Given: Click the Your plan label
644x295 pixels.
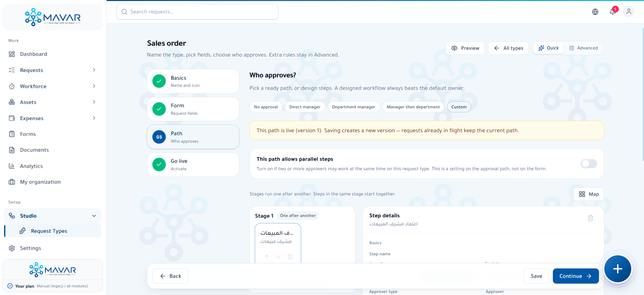Looking at the screenshot, I should (x=25, y=286).
